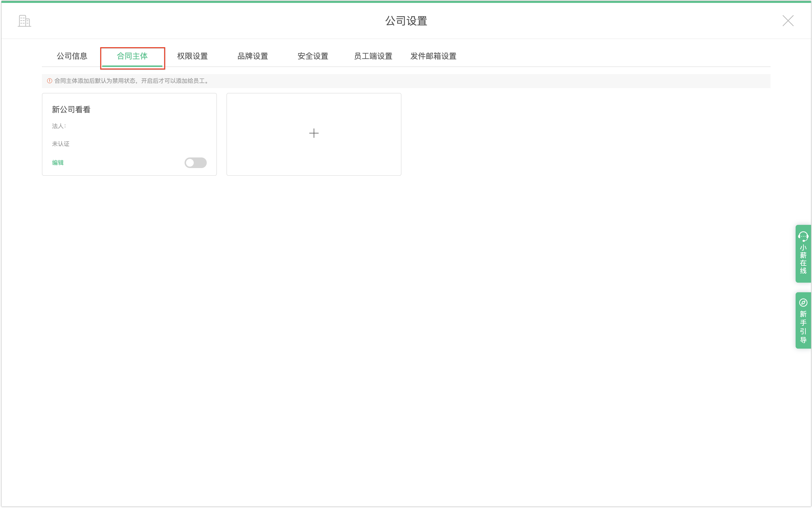Viewport: 812px width, 508px height.
Task: Click the 法人 label on the card
Action: 59,126
